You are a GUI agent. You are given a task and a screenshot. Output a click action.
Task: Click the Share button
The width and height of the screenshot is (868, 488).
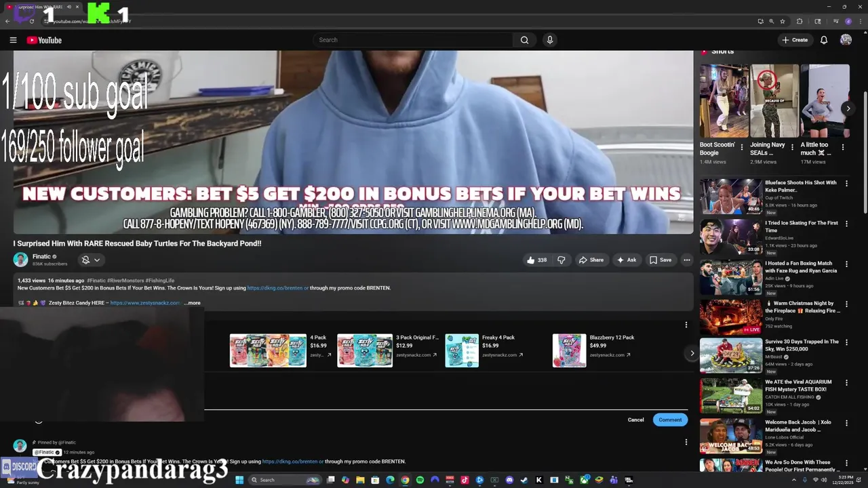(591, 260)
